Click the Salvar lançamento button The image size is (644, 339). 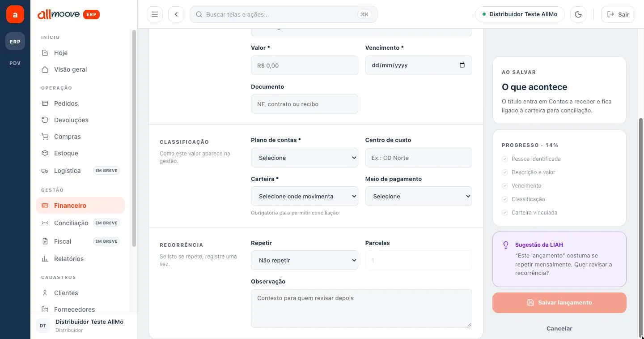[x=559, y=303]
